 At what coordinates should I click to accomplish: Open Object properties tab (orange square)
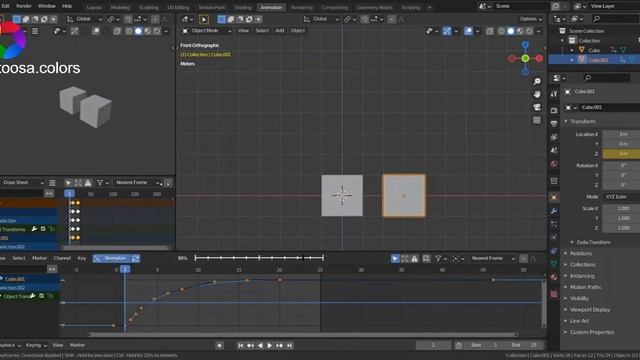tap(554, 198)
